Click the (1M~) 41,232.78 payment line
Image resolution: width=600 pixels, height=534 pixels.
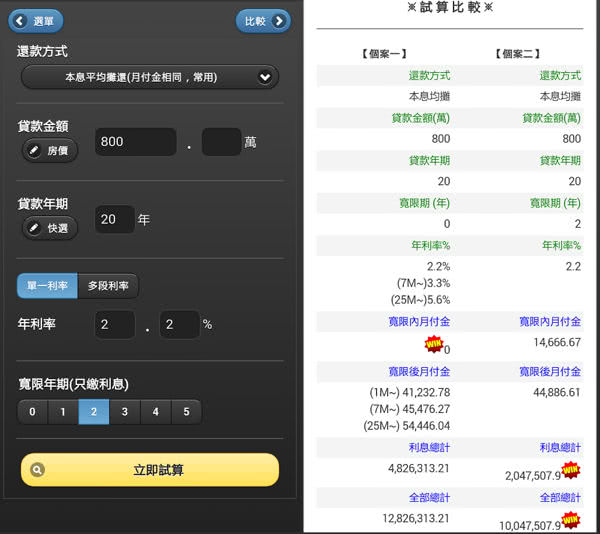[410, 392]
